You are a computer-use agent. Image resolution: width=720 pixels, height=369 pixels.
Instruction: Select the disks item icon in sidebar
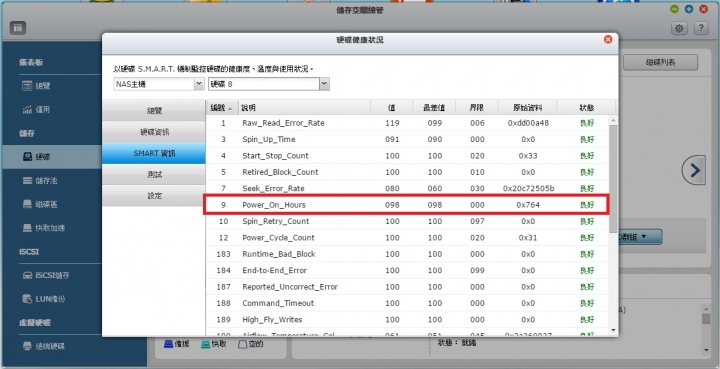pyautogui.click(x=27, y=157)
